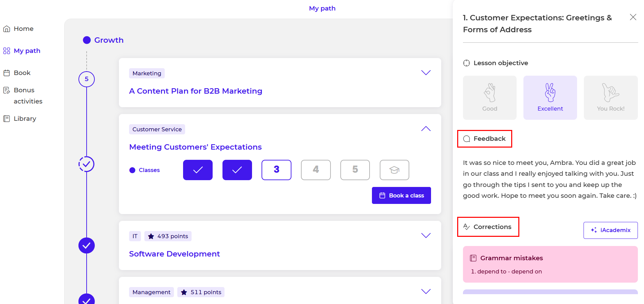Viewport: 644px width, 304px height.
Task: Select the Excellent rating card
Action: pos(550,98)
